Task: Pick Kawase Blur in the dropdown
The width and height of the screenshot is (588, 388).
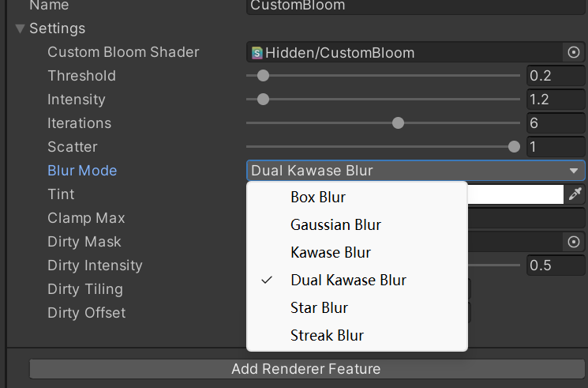Action: click(331, 252)
